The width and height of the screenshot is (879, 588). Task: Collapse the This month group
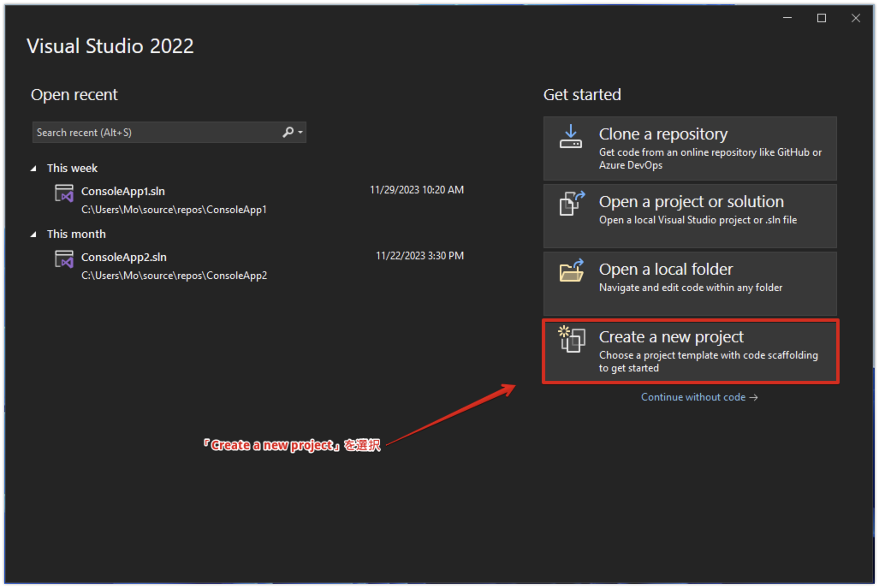pos(34,235)
